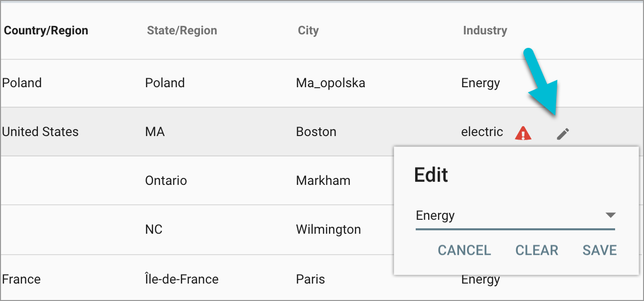Click the Edit dialog title
Viewport: 644px width, 301px height.
pyautogui.click(x=431, y=175)
